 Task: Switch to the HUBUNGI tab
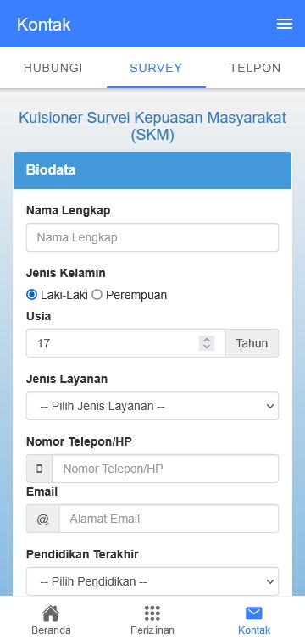(x=53, y=68)
